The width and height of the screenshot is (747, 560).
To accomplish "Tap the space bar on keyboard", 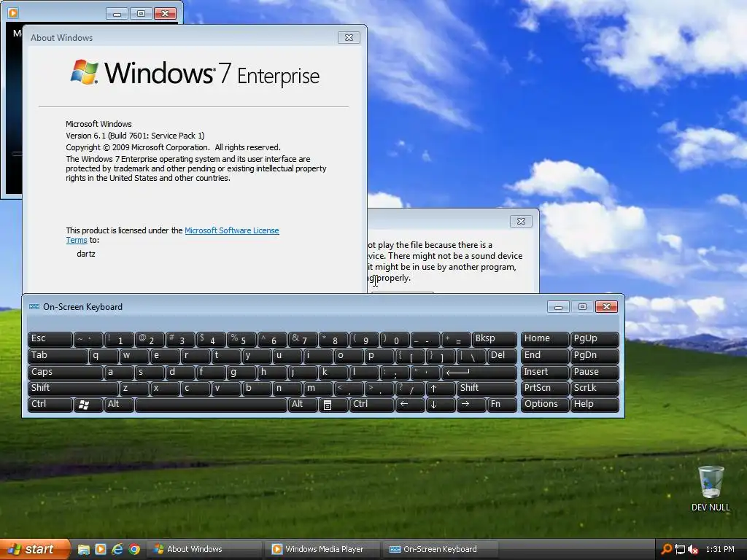I will click(x=211, y=405).
